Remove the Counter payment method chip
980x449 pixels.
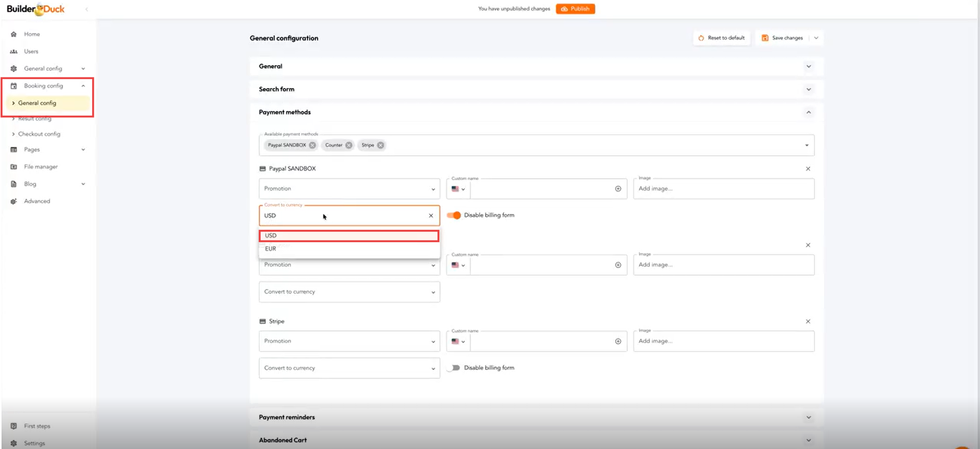coord(349,145)
